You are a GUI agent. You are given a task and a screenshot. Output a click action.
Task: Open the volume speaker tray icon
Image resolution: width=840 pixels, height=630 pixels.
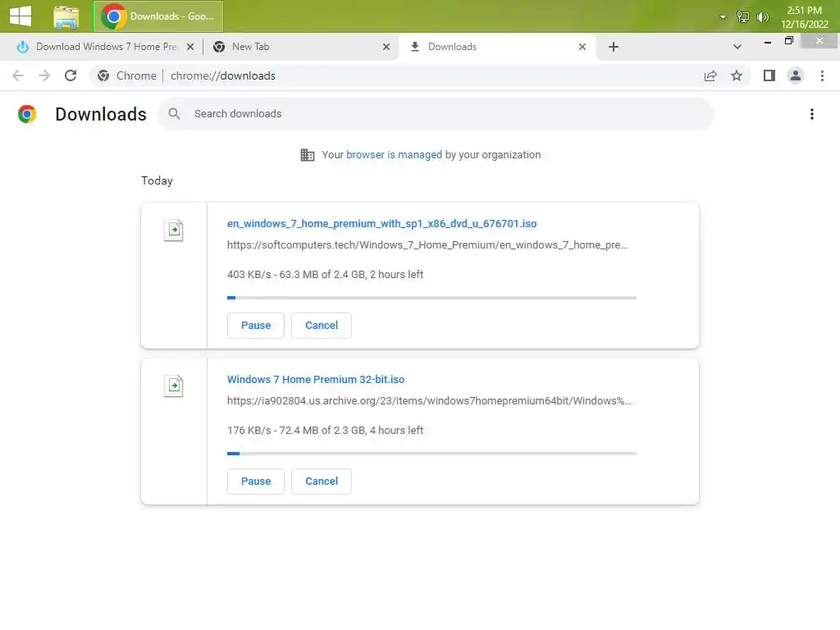[x=762, y=17]
